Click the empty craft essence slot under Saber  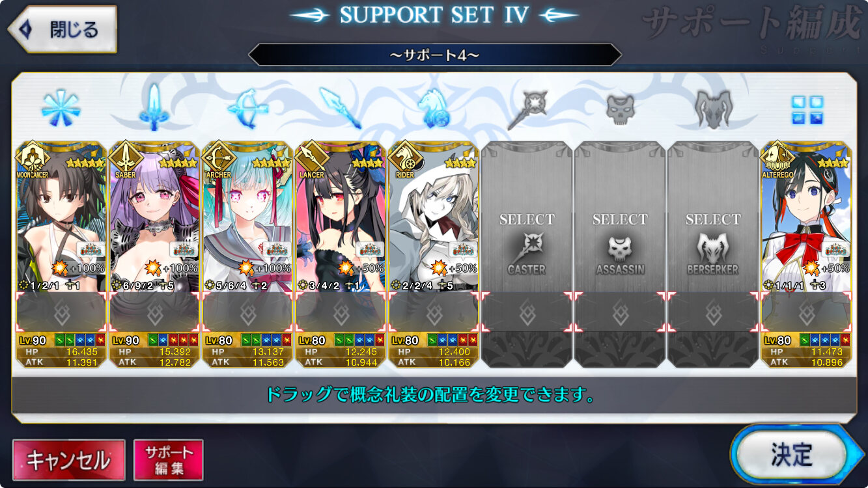click(x=154, y=312)
